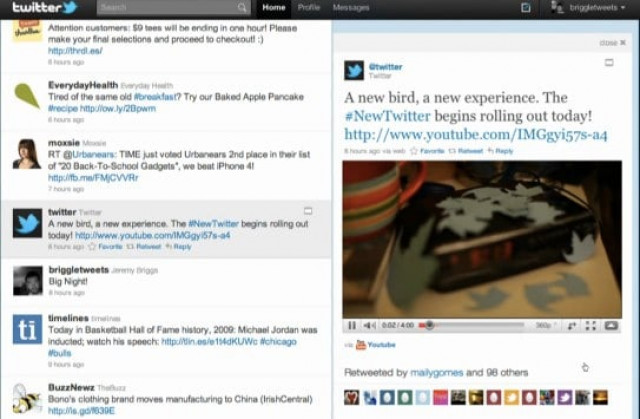Image resolution: width=640 pixels, height=419 pixels.
Task: Open the Home tab
Action: click(x=273, y=7)
